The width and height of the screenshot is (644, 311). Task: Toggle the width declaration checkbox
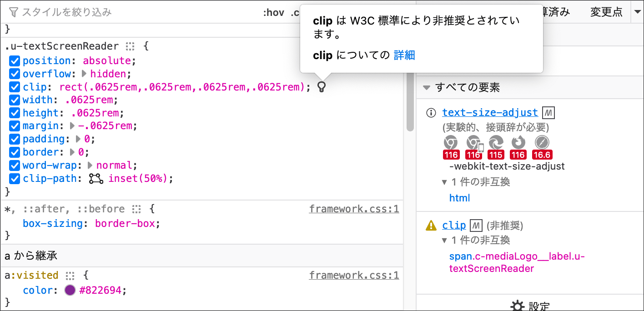tap(15, 100)
